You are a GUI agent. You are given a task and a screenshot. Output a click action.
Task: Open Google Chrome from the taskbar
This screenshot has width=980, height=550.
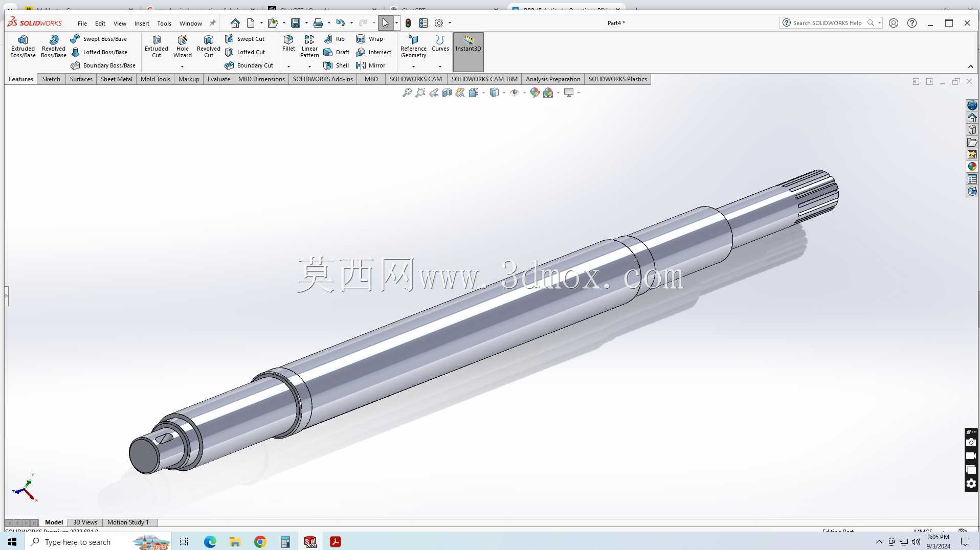tap(260, 542)
